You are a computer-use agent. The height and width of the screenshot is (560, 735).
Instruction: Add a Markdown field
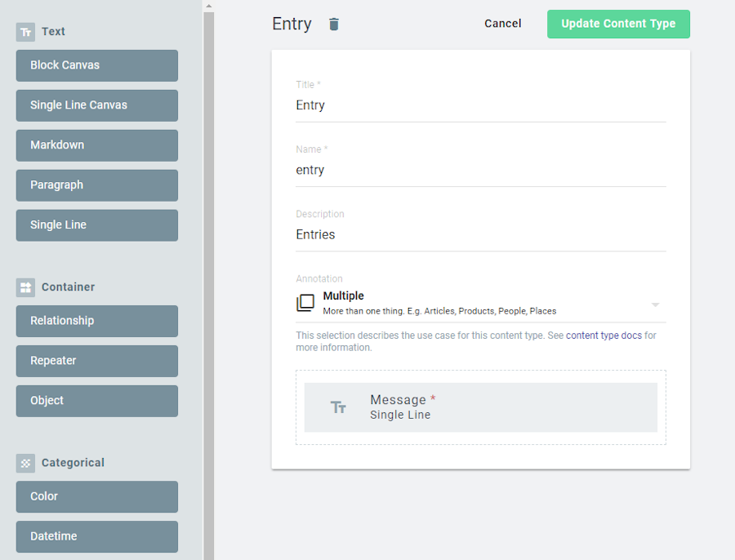97,145
